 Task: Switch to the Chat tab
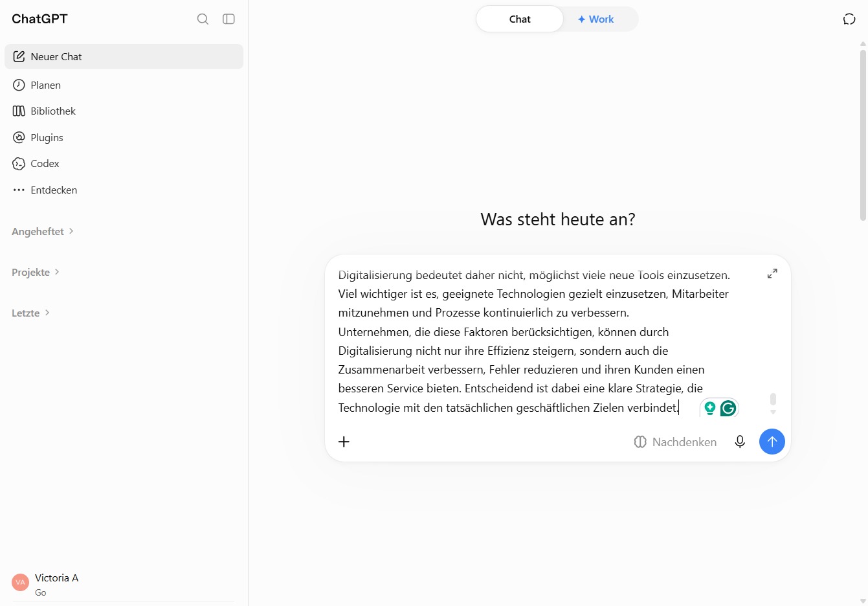pyautogui.click(x=520, y=19)
